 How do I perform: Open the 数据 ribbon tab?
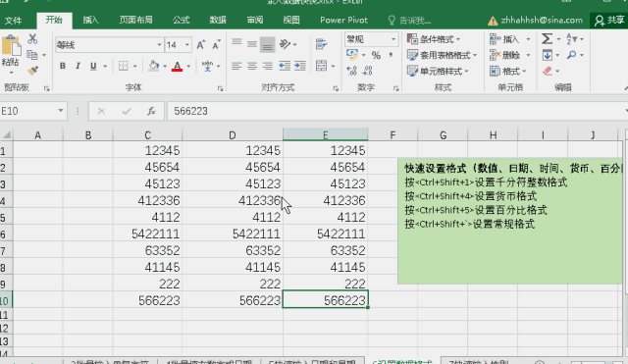[218, 20]
